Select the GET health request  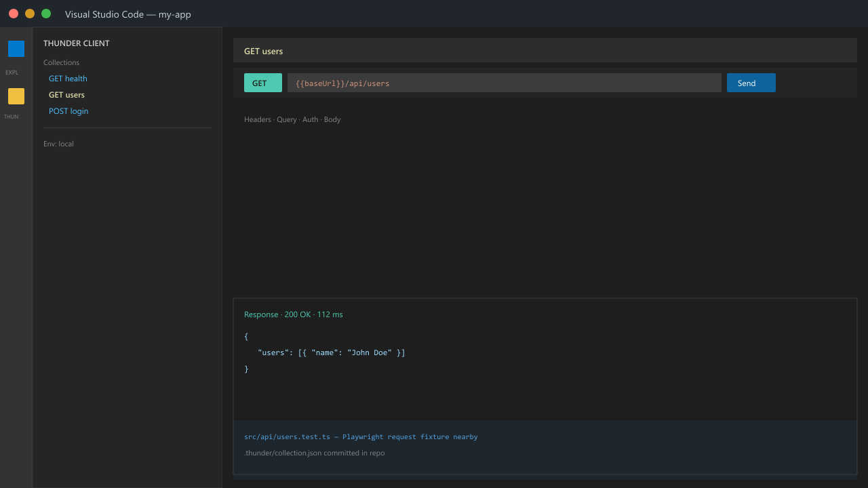pos(68,79)
